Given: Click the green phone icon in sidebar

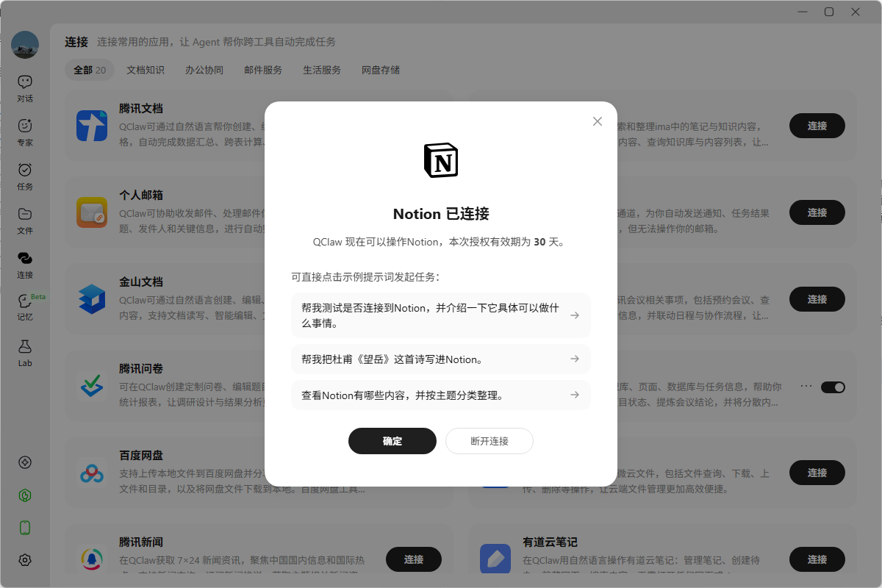Looking at the screenshot, I should pyautogui.click(x=25, y=527).
